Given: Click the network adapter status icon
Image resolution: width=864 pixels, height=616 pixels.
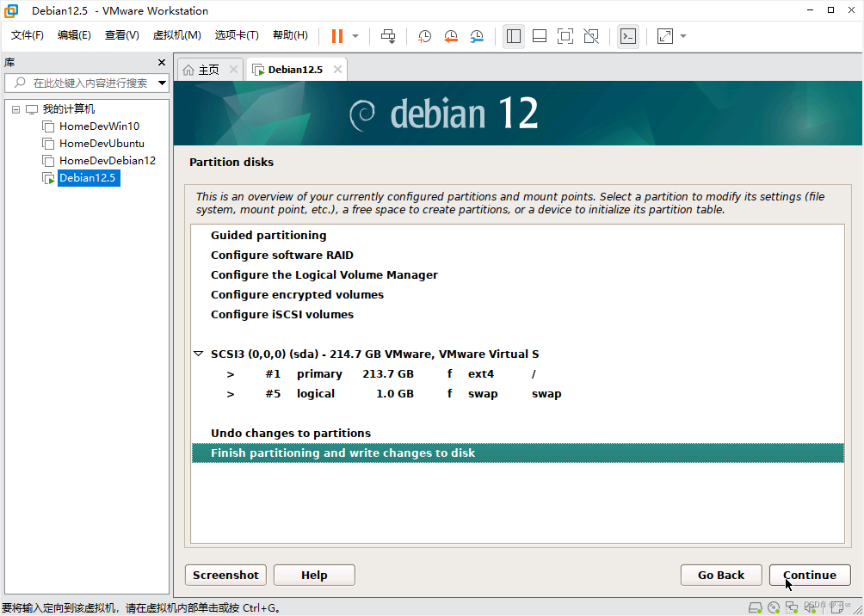Looking at the screenshot, I should pyautogui.click(x=793, y=608).
